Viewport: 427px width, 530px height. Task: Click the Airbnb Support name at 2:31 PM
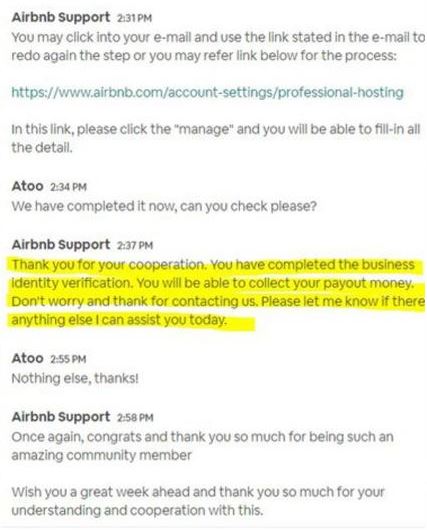click(61, 17)
